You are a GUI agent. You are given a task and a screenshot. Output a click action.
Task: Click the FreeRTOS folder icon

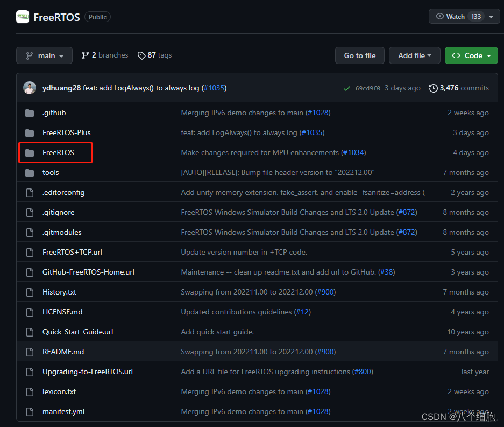pos(30,153)
